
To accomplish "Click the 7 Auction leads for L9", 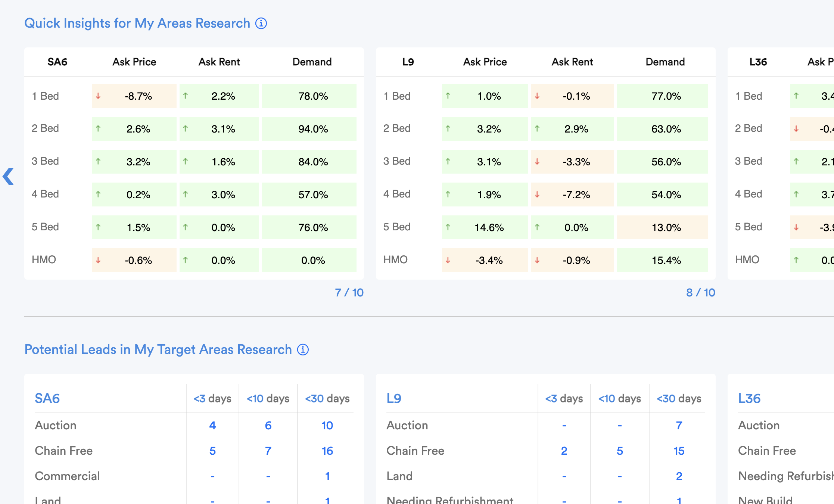I will 679,425.
